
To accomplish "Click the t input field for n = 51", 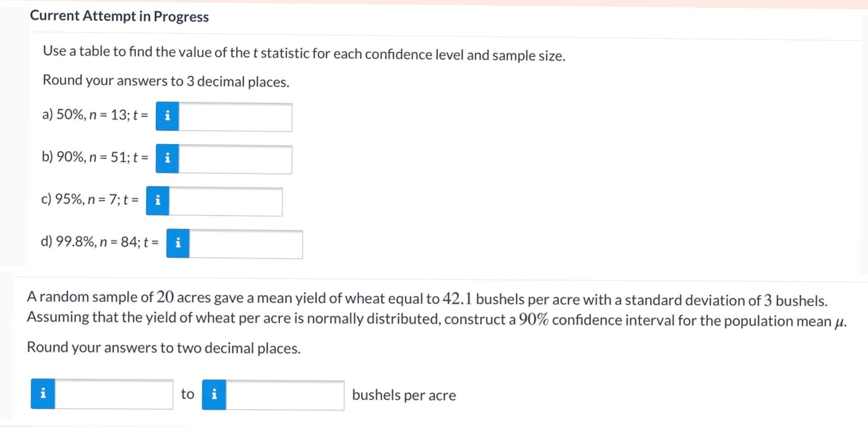I will coord(235,159).
